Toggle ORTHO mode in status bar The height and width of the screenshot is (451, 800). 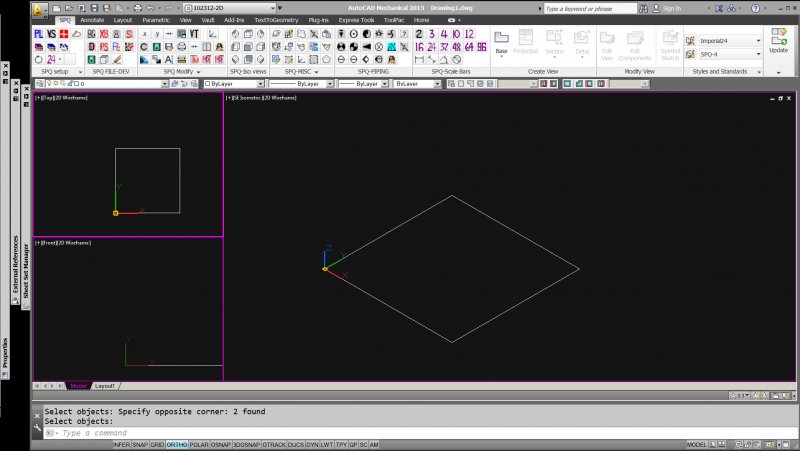coord(176,444)
